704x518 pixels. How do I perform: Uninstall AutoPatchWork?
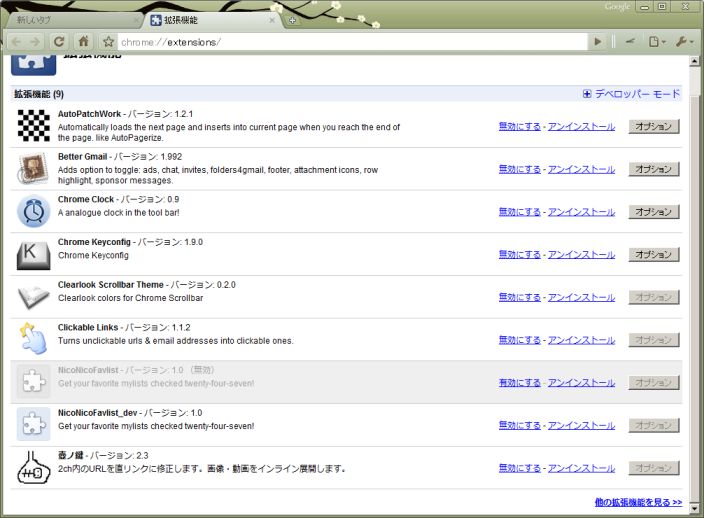(581, 127)
